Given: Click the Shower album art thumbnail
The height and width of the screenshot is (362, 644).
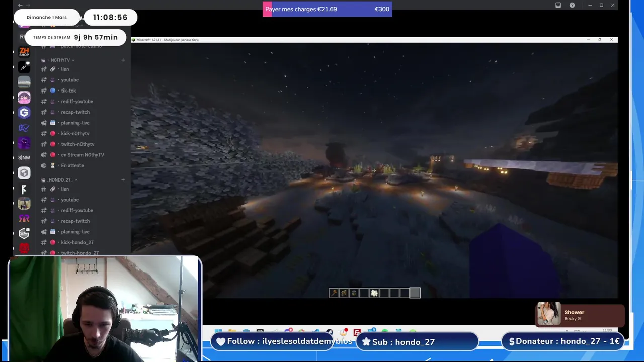Looking at the screenshot, I should 548,314.
